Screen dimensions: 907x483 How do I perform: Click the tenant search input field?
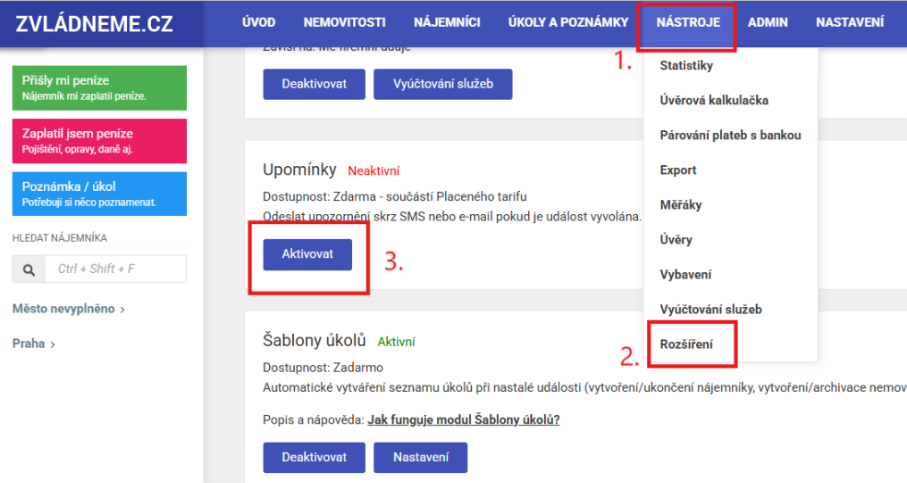[x=115, y=269]
